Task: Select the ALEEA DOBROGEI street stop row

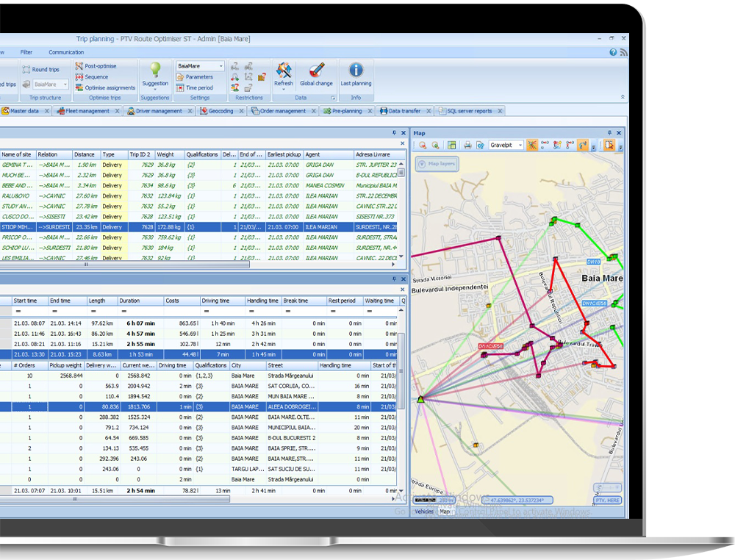Action: [198, 406]
